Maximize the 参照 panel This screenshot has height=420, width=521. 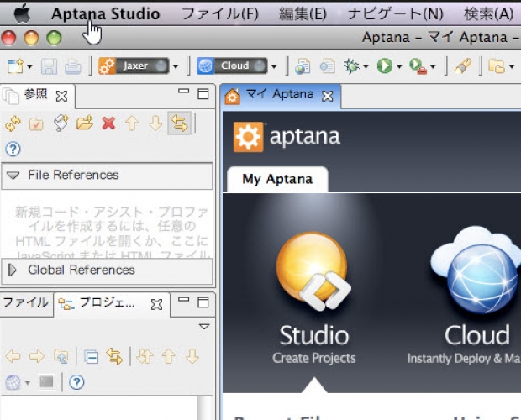[203, 94]
